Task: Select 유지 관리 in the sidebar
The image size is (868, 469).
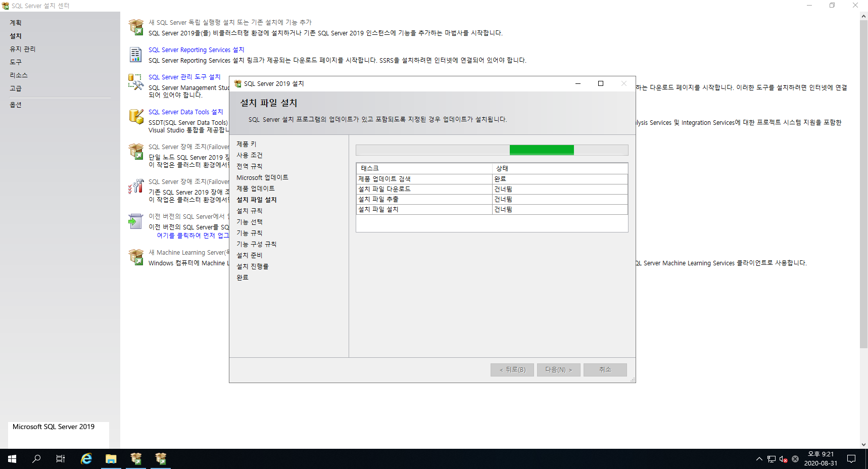Action: 23,49
